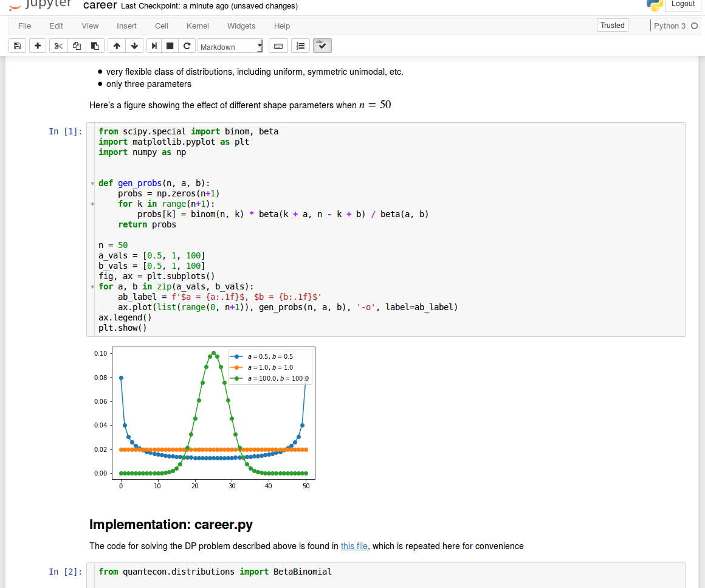Click the Logout button
705x588 pixels.
683,4
